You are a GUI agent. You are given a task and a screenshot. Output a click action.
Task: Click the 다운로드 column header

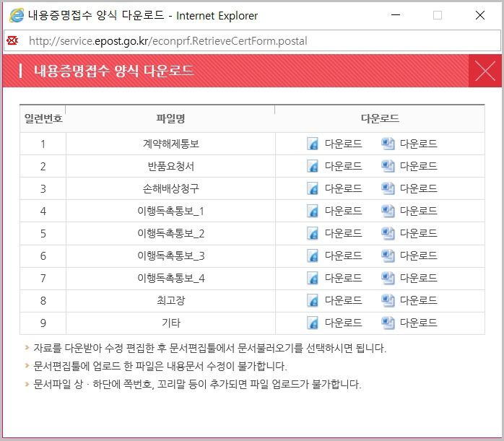(x=380, y=118)
